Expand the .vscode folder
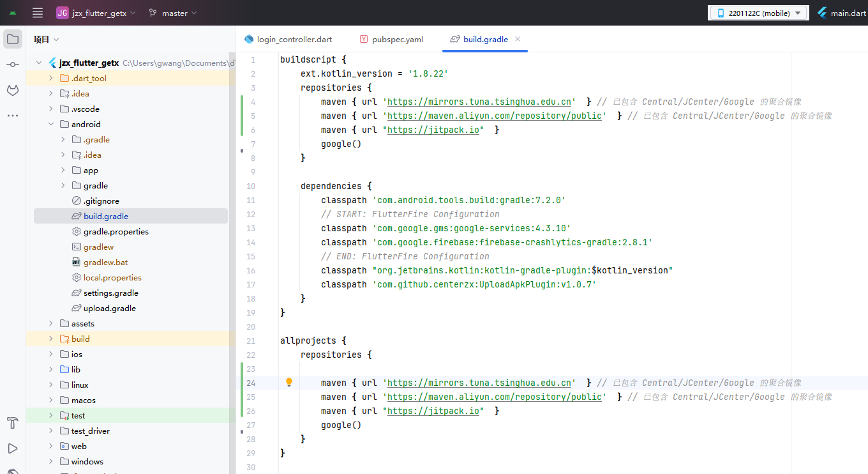Screen dimensions: 868x474 51,109
